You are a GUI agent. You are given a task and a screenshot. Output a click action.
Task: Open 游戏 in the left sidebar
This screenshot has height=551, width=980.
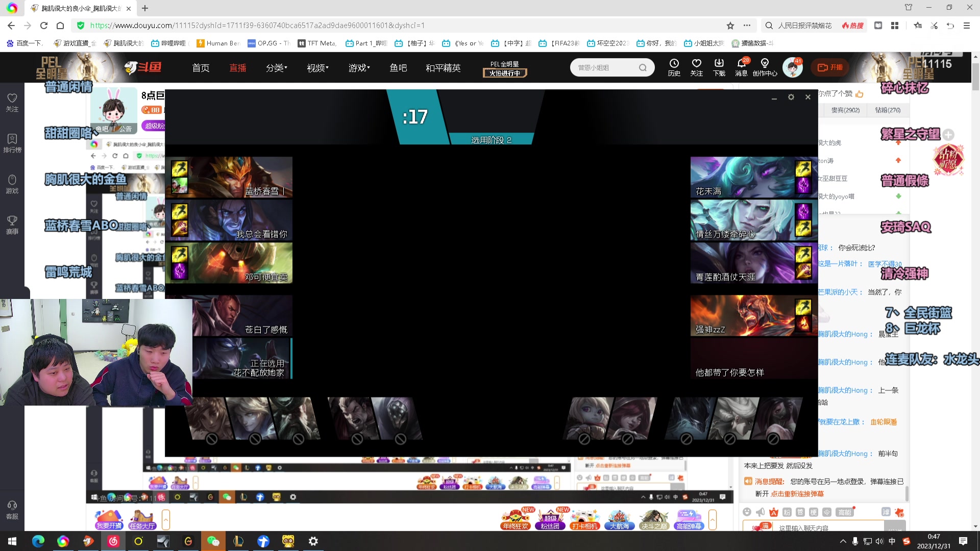tap(12, 184)
